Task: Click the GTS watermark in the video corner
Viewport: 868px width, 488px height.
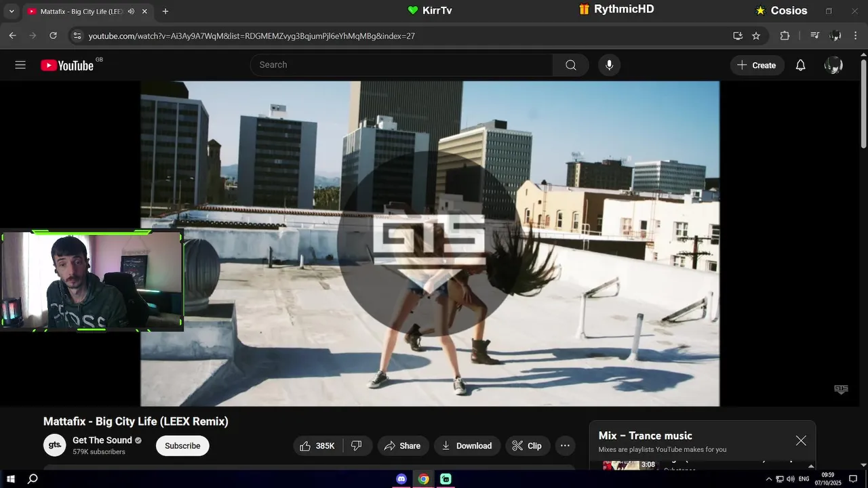Action: click(x=841, y=389)
